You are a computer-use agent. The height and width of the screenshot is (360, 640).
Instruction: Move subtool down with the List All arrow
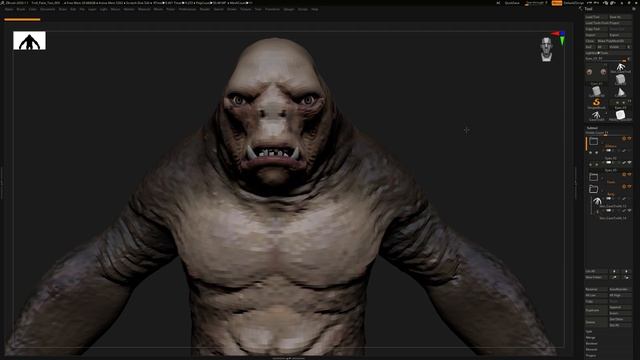click(626, 271)
